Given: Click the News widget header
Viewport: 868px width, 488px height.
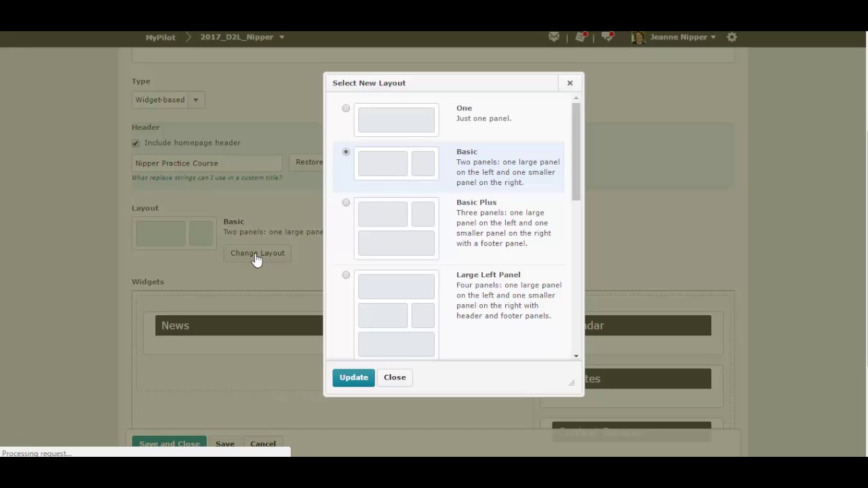Looking at the screenshot, I should [239, 325].
